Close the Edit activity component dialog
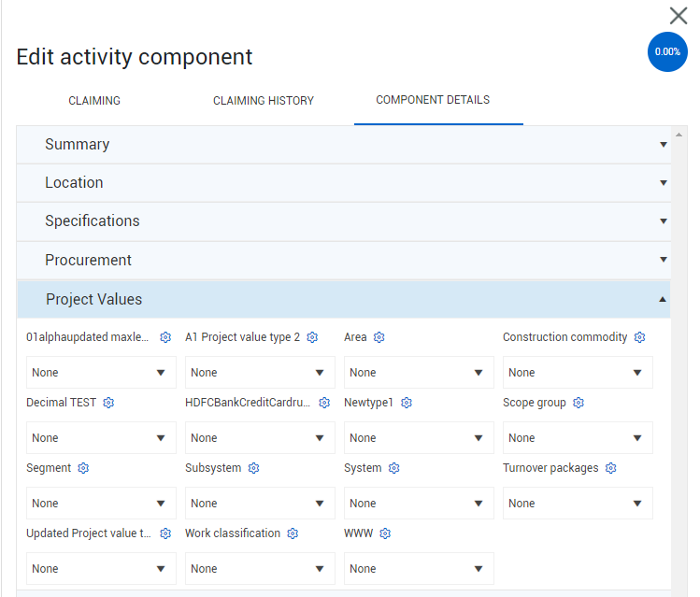The width and height of the screenshot is (700, 597). pos(679,16)
